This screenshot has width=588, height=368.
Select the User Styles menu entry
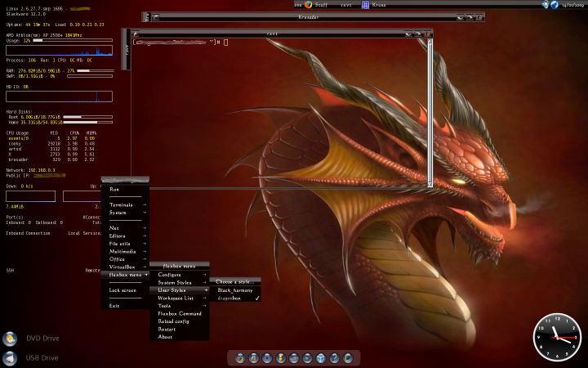(x=179, y=290)
